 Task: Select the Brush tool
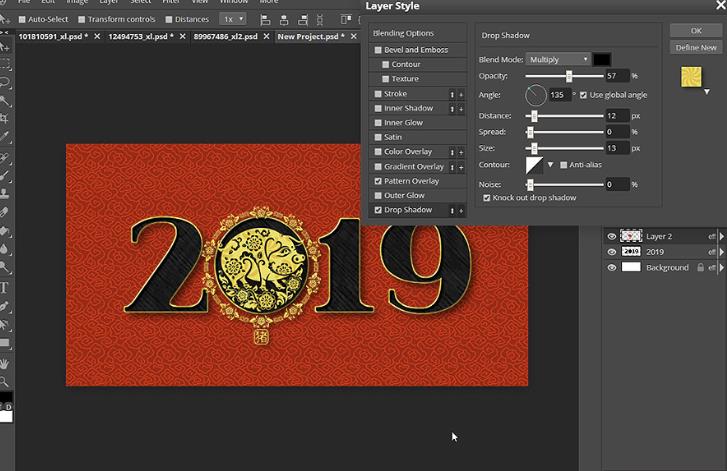pos(4,176)
